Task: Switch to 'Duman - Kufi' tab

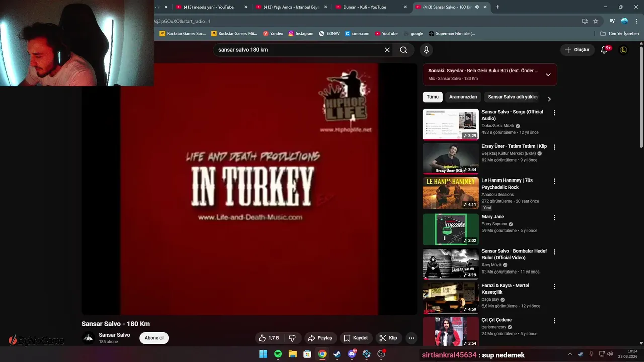Action: point(371,7)
